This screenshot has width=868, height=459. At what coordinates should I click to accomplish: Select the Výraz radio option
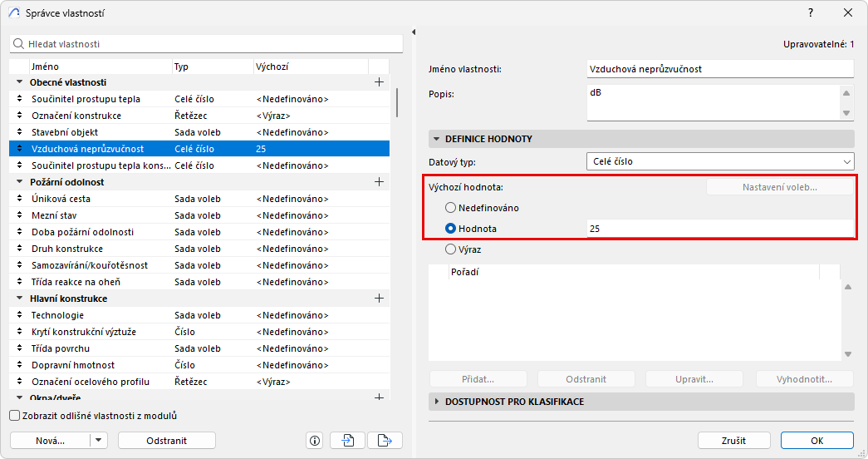pyautogui.click(x=451, y=249)
